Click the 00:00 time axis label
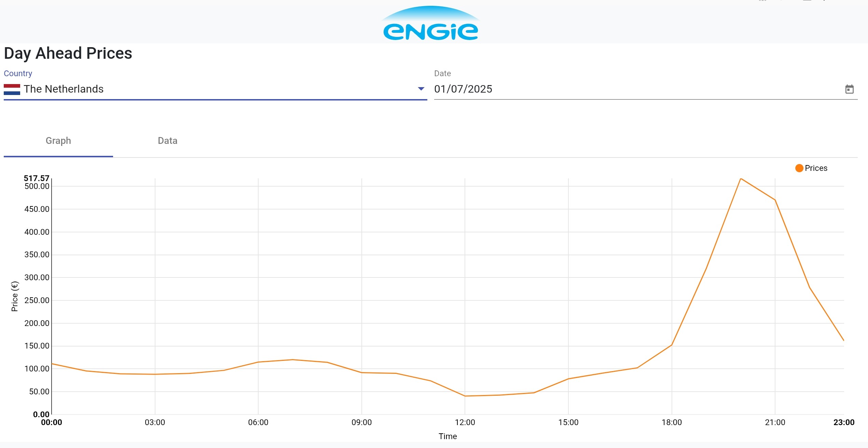The height and width of the screenshot is (448, 868). 52,422
